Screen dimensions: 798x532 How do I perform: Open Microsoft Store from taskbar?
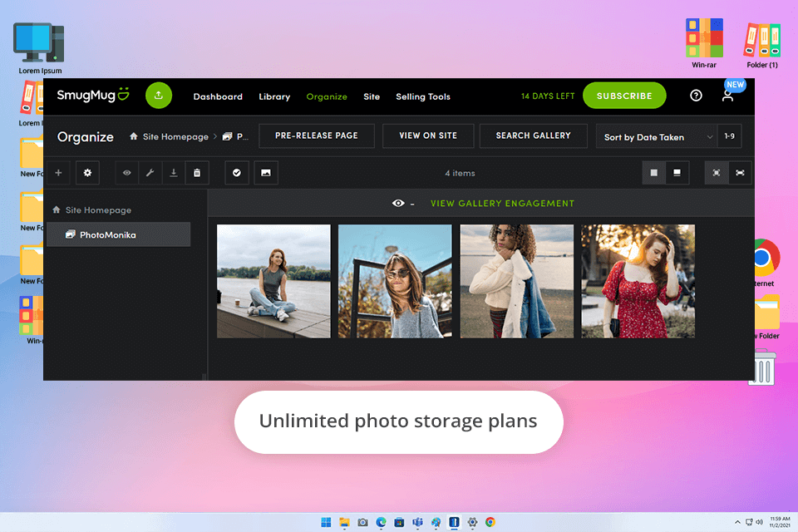click(400, 522)
